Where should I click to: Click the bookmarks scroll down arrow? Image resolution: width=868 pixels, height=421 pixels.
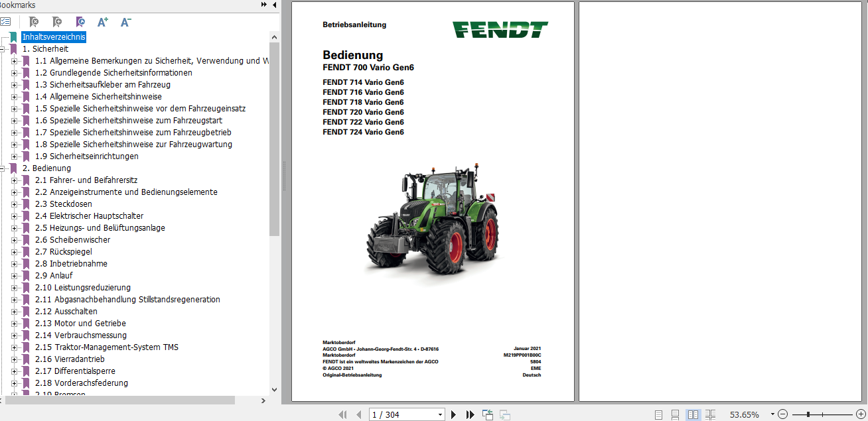(x=275, y=390)
